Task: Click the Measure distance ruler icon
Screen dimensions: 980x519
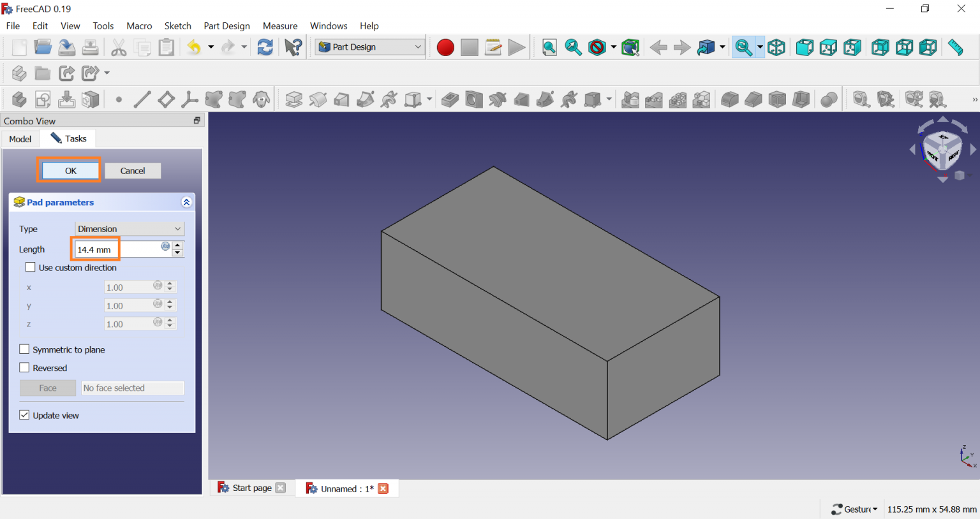Action: pos(955,48)
